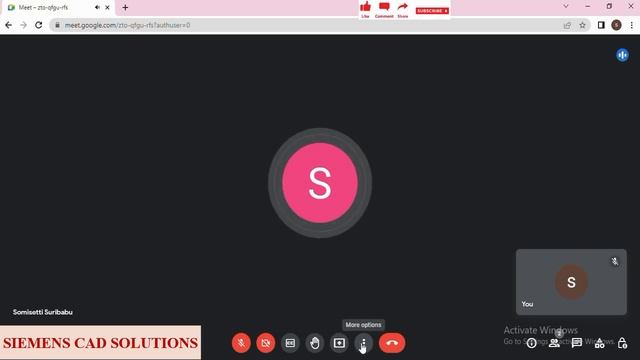
Task: Open Activities shapes icon
Action: pyautogui.click(x=600, y=343)
